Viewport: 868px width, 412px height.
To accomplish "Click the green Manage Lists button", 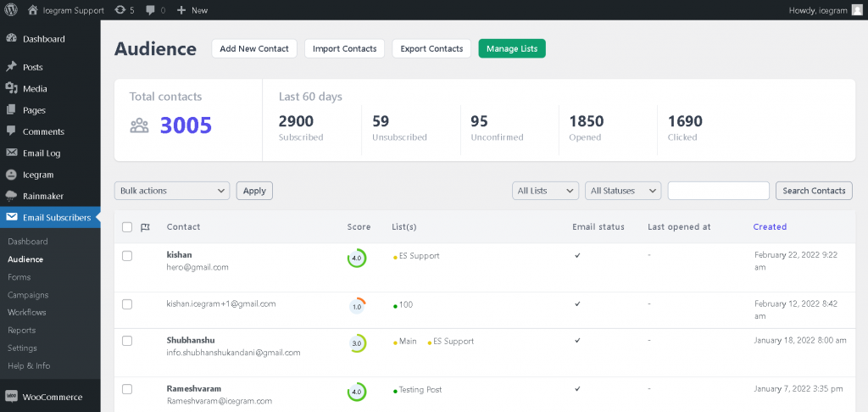I will coord(512,48).
